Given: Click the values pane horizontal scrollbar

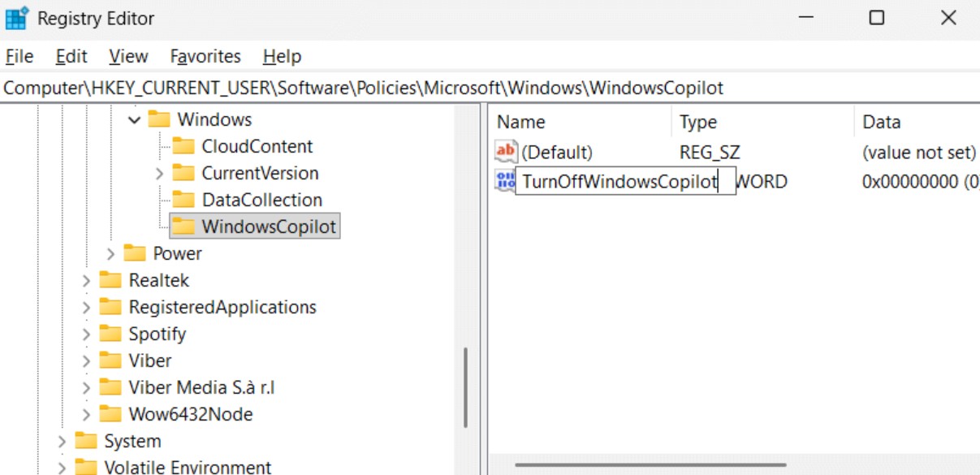Looking at the screenshot, I should click(x=650, y=465).
